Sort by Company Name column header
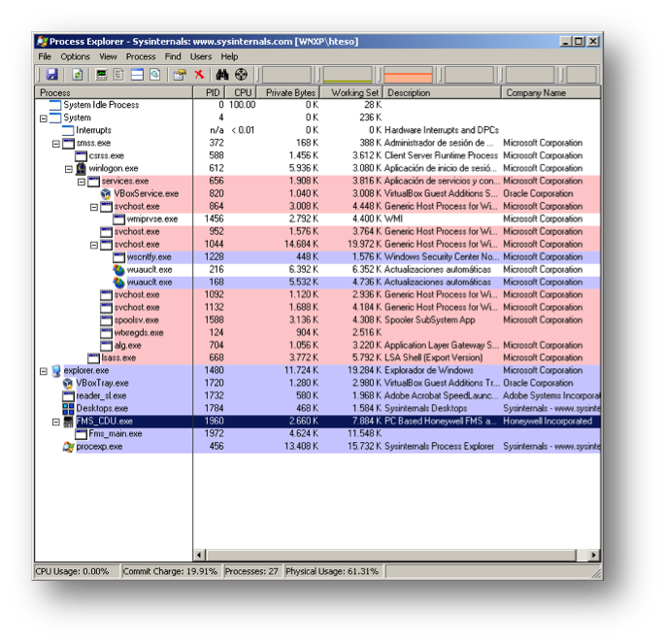Image resolution: width=667 pixels, height=644 pixels. click(x=550, y=93)
